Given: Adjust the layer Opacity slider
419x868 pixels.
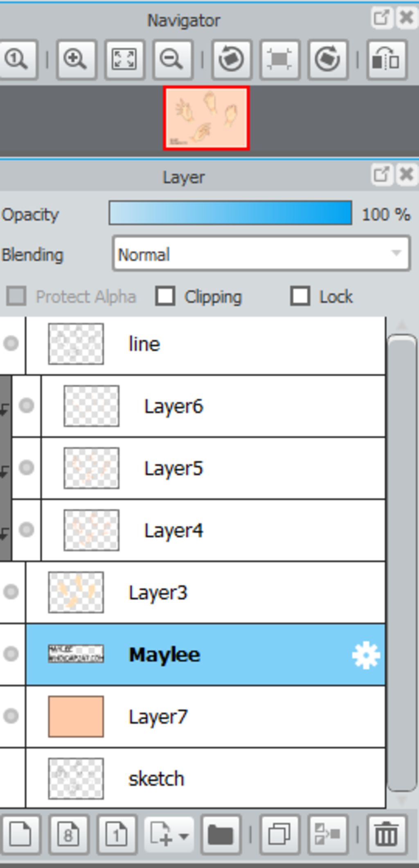Looking at the screenshot, I should point(230,213).
